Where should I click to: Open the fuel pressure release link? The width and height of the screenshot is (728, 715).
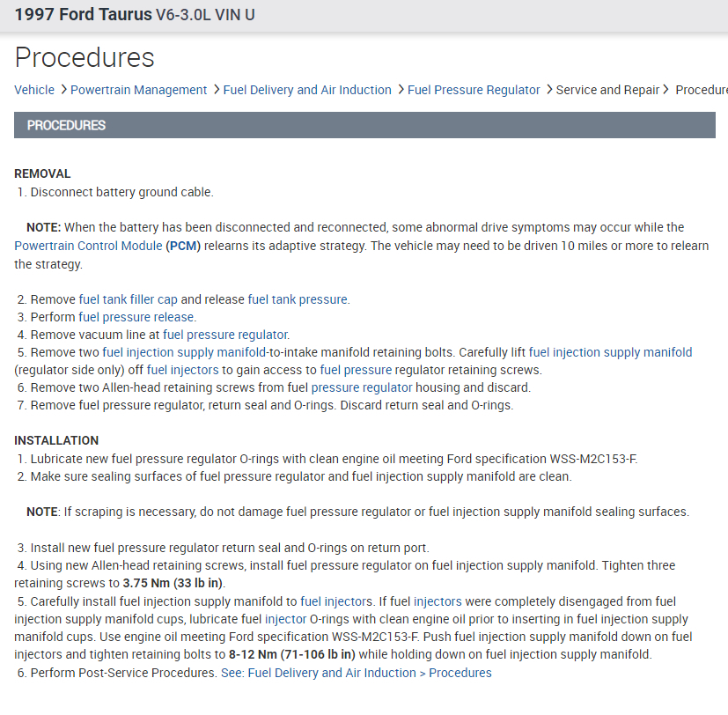click(x=137, y=317)
